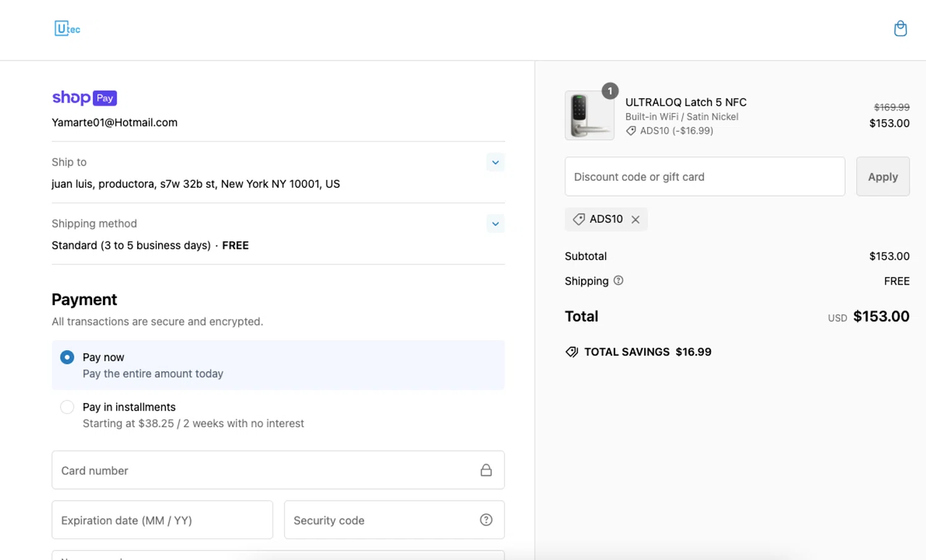This screenshot has width=926, height=560.
Task: Apply the discount code
Action: [883, 177]
